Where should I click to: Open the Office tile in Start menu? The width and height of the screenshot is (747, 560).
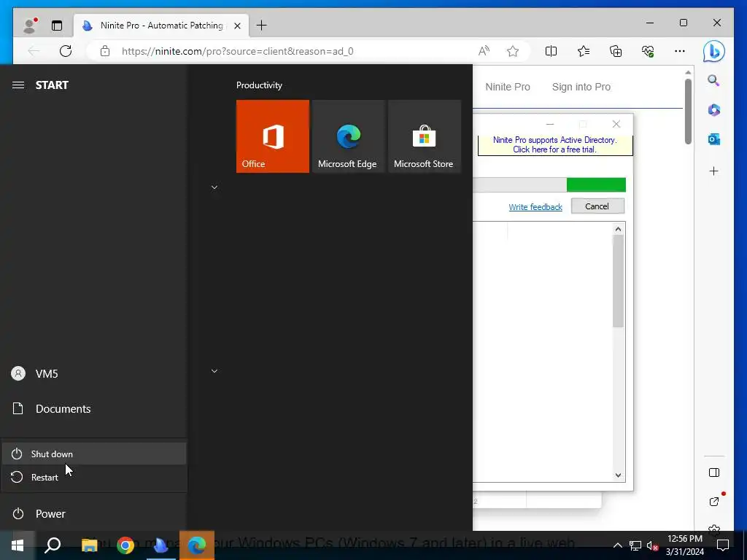[273, 136]
